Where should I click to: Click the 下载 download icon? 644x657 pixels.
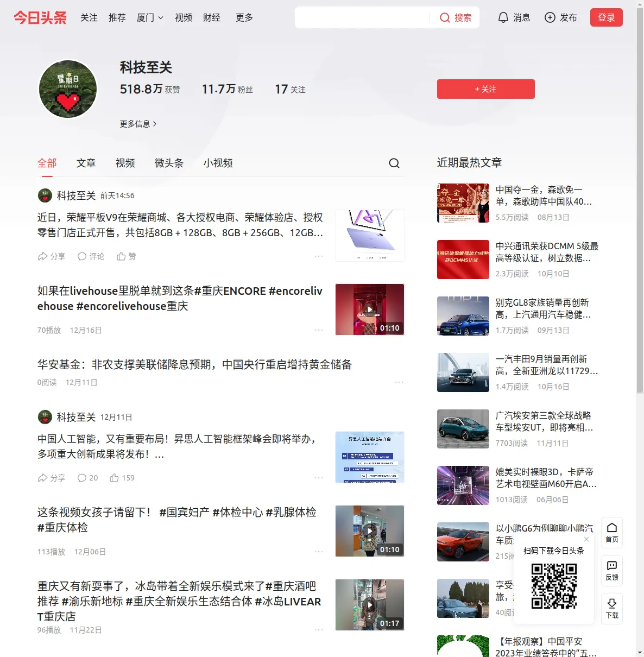pyautogui.click(x=612, y=608)
